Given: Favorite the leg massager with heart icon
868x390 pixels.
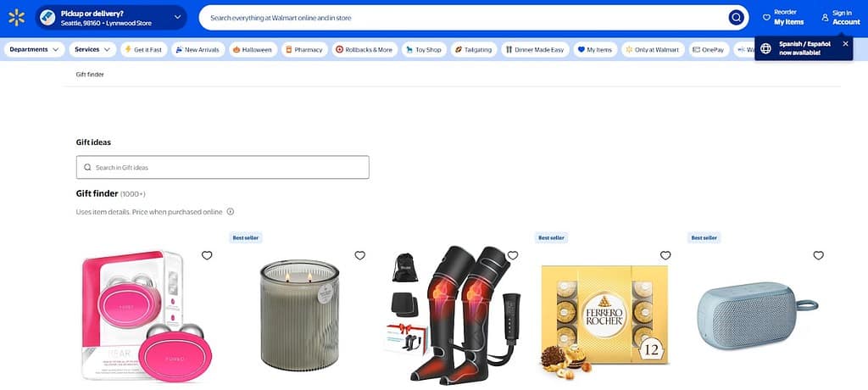Looking at the screenshot, I should point(513,255).
